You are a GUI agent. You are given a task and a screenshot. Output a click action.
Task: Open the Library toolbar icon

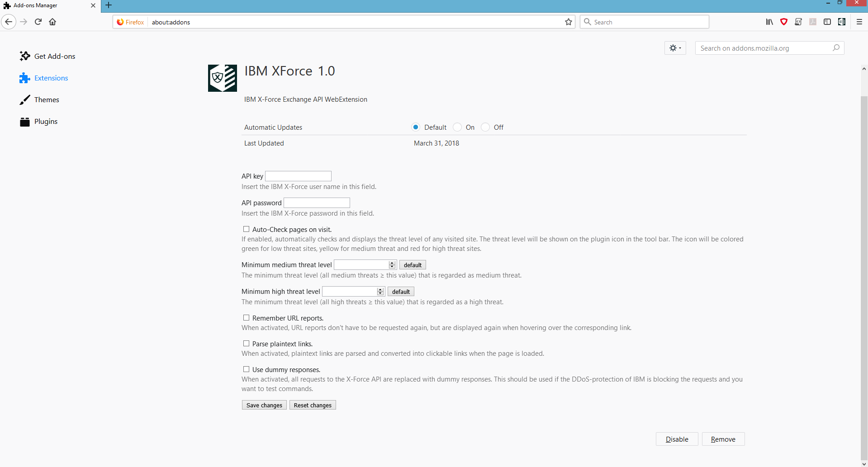pos(769,22)
